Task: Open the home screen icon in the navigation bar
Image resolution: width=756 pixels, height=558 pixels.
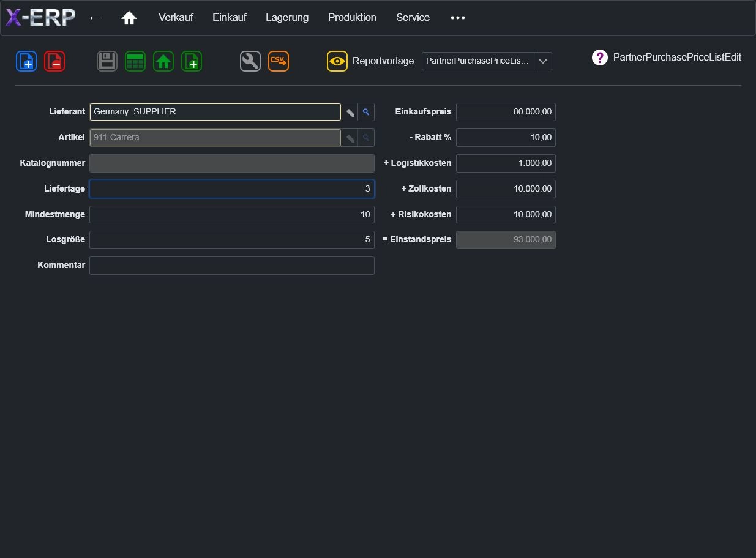Action: click(x=129, y=18)
